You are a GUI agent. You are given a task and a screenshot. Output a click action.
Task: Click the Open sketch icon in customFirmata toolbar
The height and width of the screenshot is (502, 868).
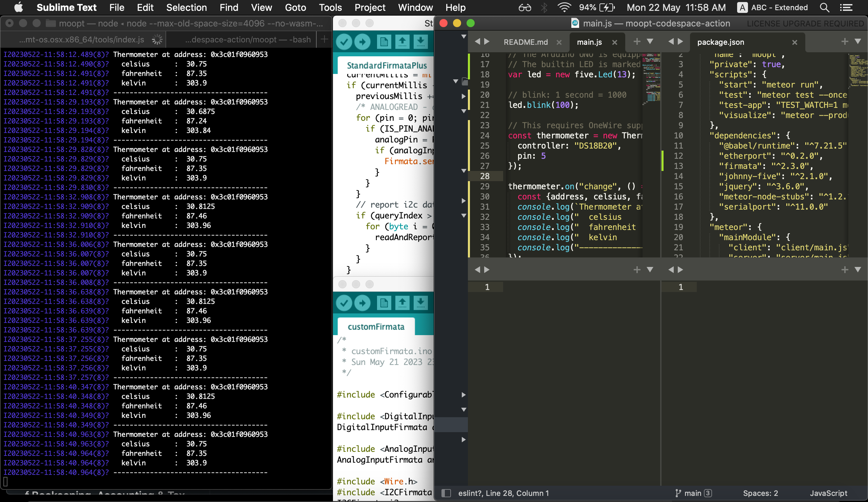tap(402, 303)
